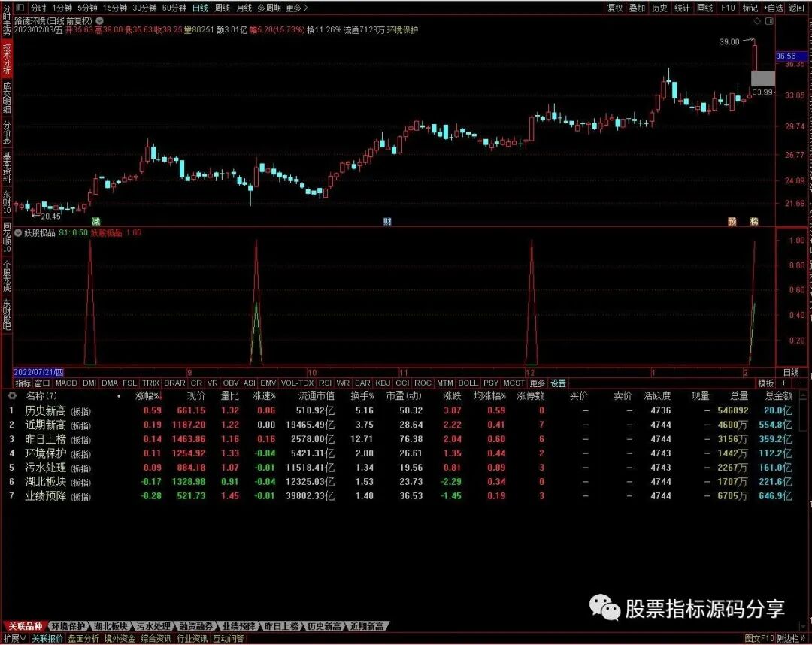This screenshot has width=812, height=645.
Task: Open the 技术分析 left sidebar tab
Action: tap(7, 59)
